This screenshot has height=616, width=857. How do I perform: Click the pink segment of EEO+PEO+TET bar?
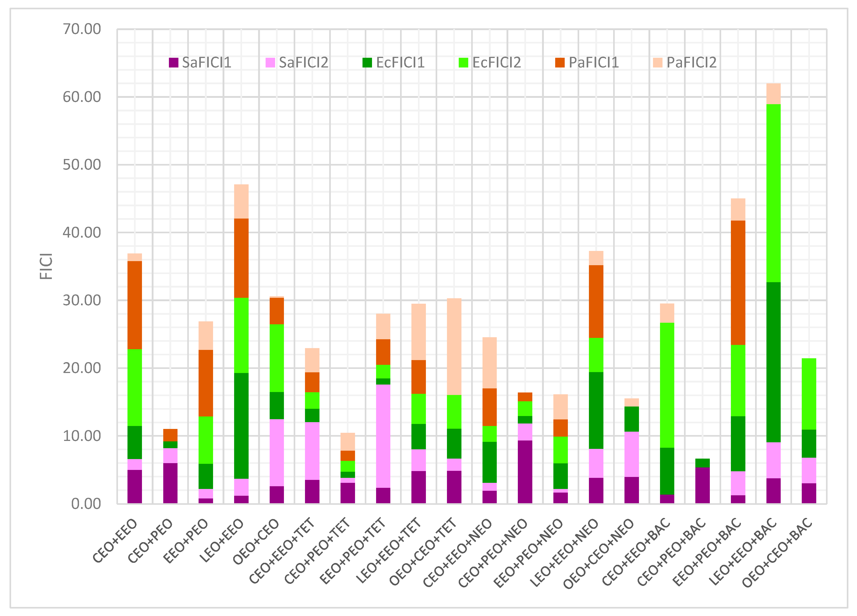click(383, 436)
